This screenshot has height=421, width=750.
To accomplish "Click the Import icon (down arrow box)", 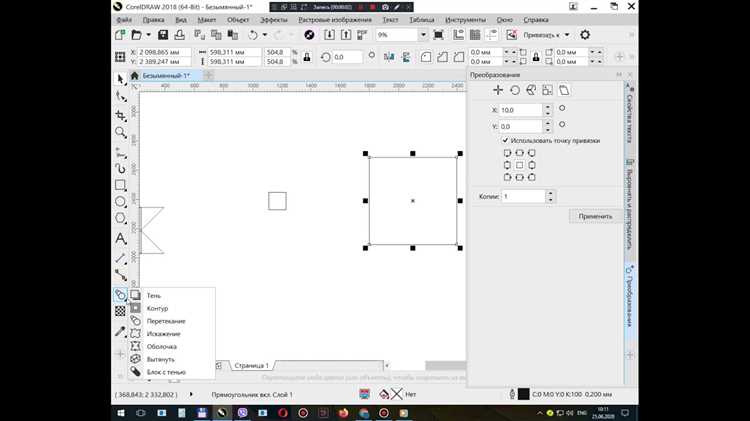I will pos(329,35).
